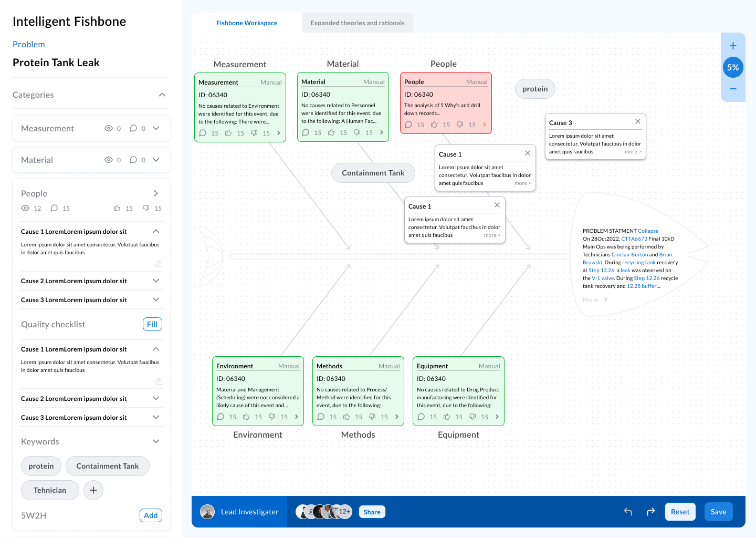
Task: Click the 5% zoom level control
Action: [733, 67]
